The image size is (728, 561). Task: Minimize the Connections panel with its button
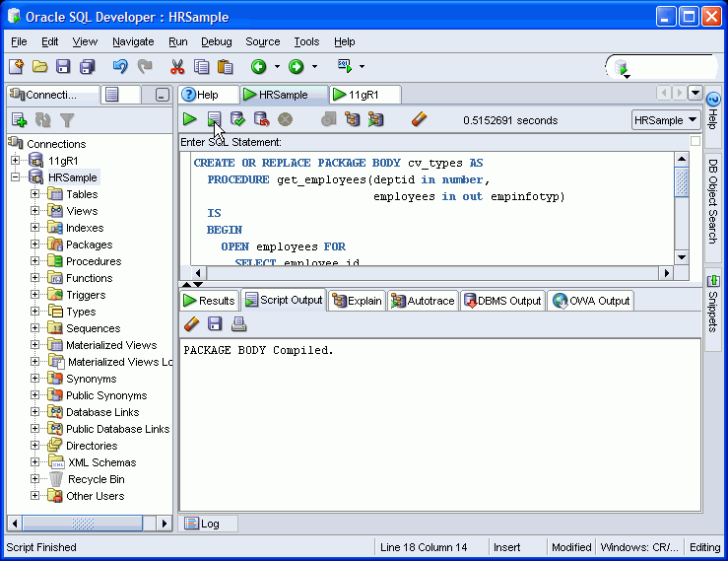(162, 95)
